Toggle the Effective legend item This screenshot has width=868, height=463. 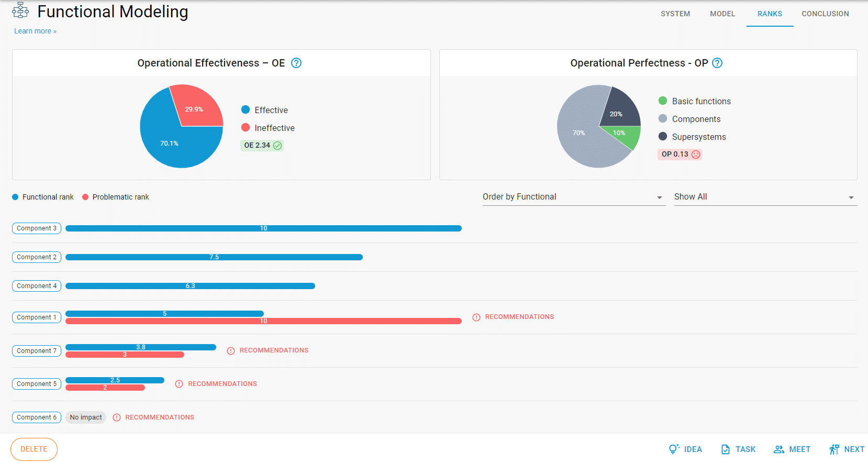[x=265, y=110]
